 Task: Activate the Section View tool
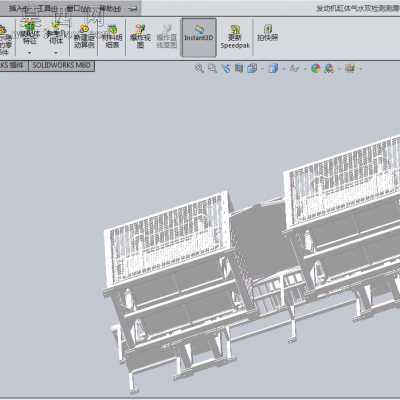tap(239, 68)
